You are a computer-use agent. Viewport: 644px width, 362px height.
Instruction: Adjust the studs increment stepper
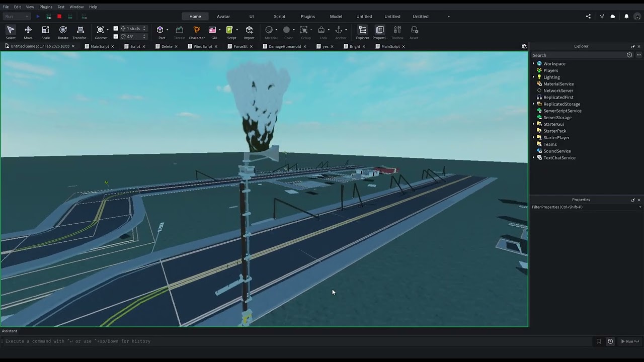click(144, 29)
